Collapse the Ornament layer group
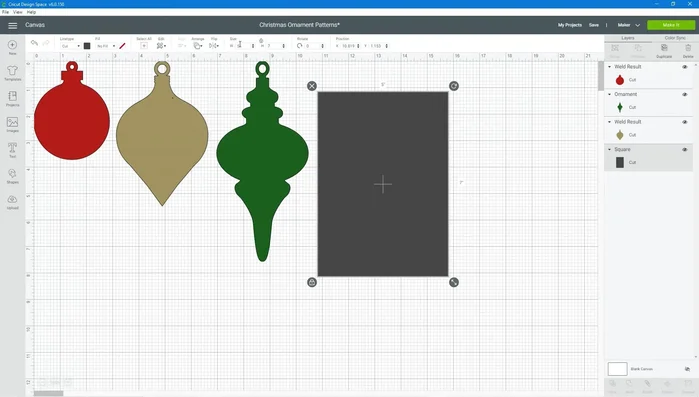The image size is (699, 397). [x=609, y=94]
